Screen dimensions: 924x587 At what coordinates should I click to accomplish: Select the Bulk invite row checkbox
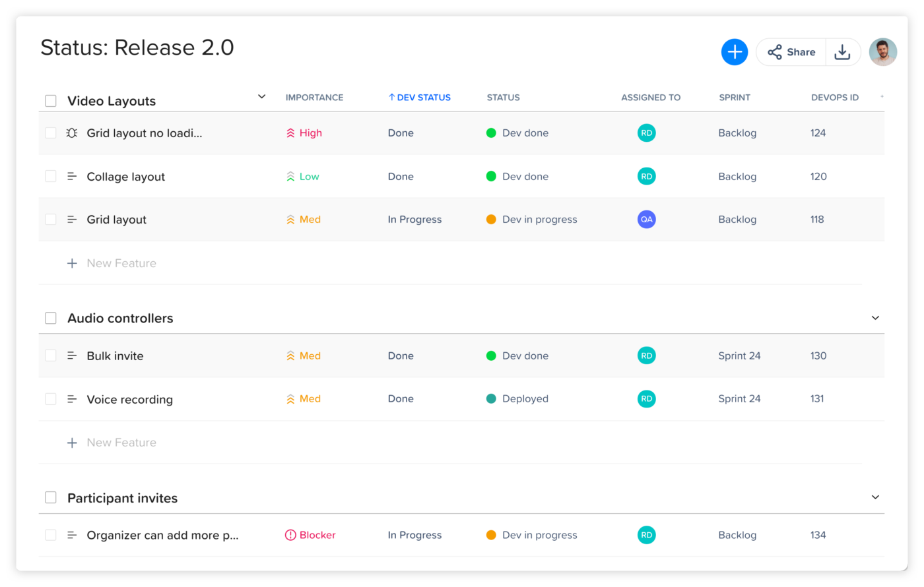[51, 355]
